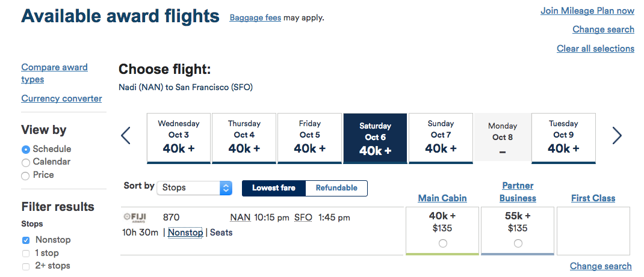Open the Baggage fees link
The image size is (644, 277).
tap(255, 18)
